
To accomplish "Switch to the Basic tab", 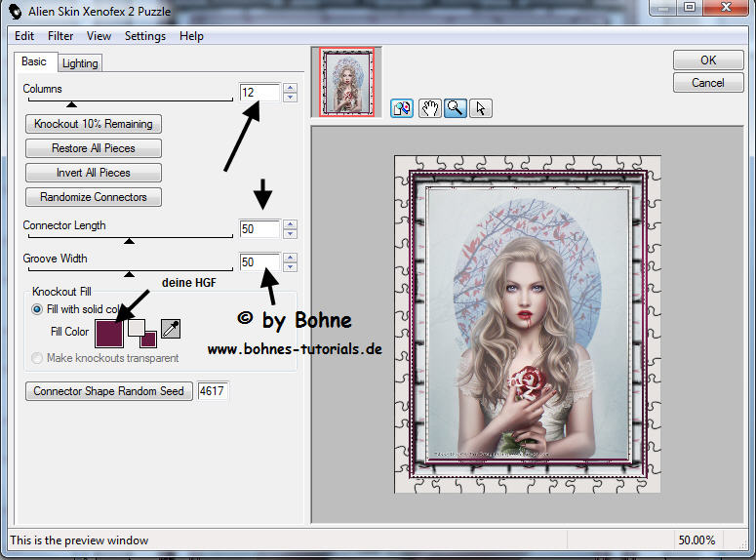I will [x=34, y=61].
